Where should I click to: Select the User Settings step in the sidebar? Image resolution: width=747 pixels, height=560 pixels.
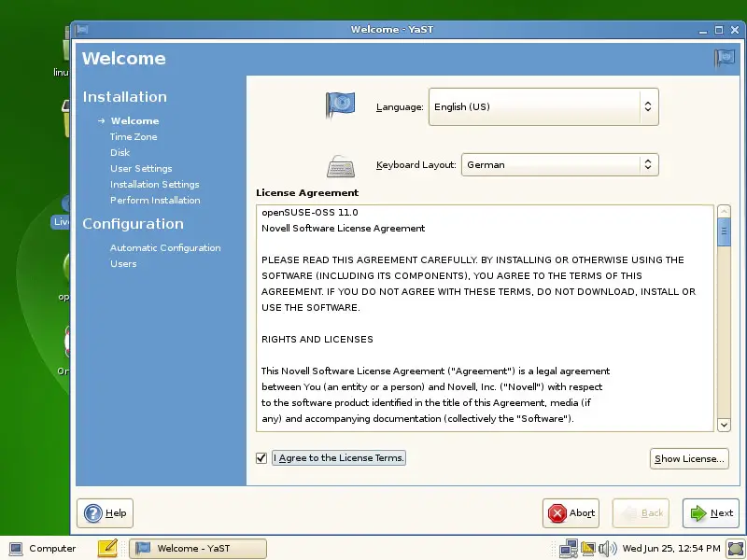(x=141, y=169)
